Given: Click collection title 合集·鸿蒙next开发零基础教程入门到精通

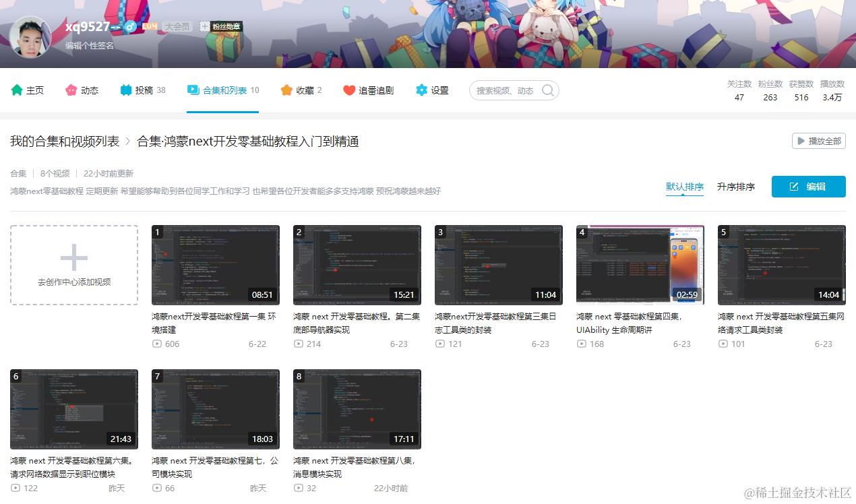Looking at the screenshot, I should 248,141.
